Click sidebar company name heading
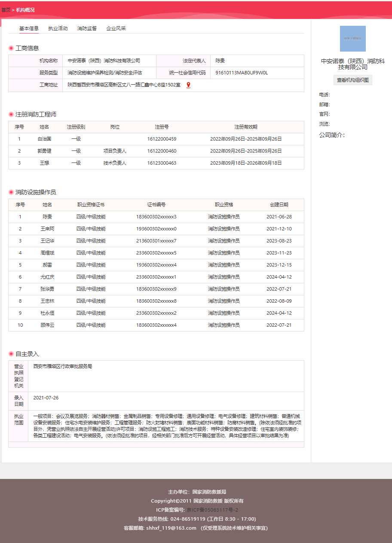The image size is (392, 543). pyautogui.click(x=353, y=64)
